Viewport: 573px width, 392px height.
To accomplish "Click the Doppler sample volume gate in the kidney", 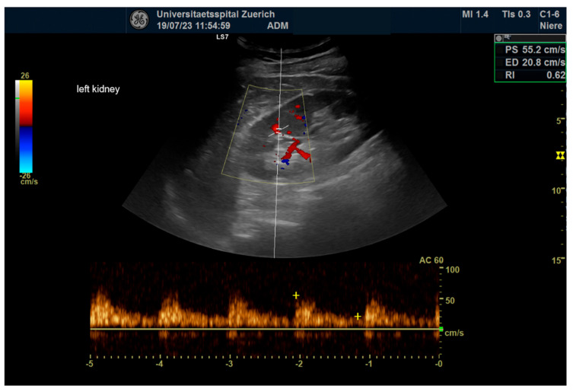I will (279, 130).
